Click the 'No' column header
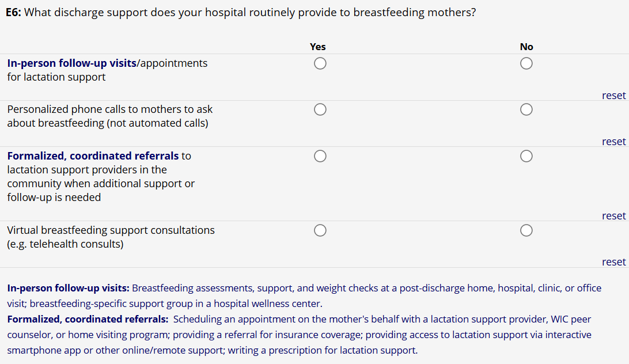Image resolution: width=629 pixels, height=364 pixels. pyautogui.click(x=526, y=47)
